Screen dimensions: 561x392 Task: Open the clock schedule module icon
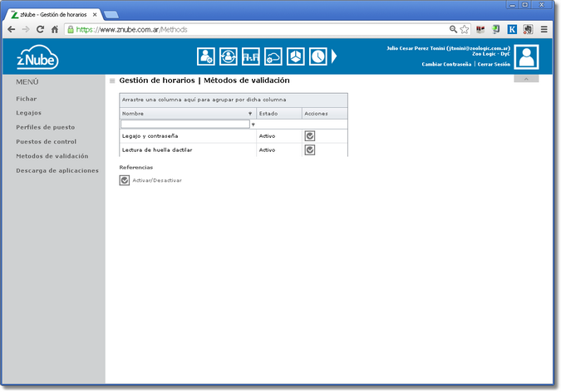click(x=319, y=56)
